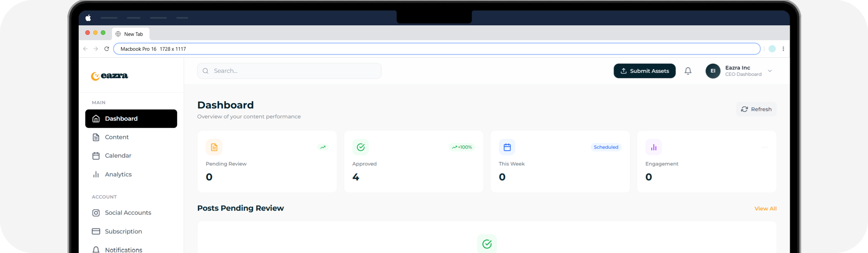Image resolution: width=868 pixels, height=253 pixels.
Task: Click the Subscription card icon
Action: tap(96, 231)
